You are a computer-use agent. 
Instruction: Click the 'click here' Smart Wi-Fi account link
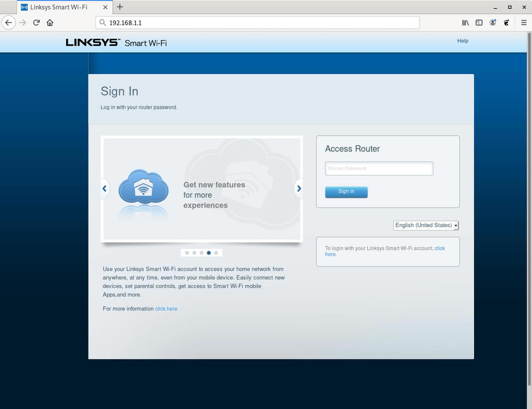pyautogui.click(x=440, y=248)
